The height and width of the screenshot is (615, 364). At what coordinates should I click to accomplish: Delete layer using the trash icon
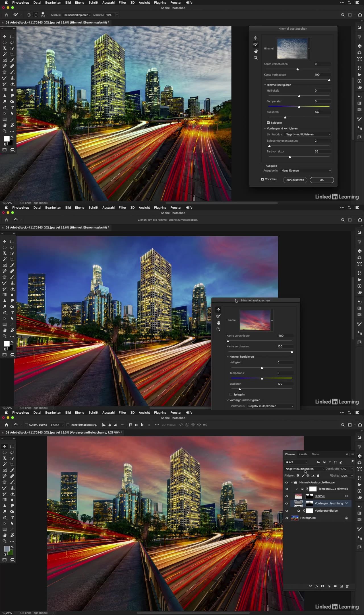(347, 586)
